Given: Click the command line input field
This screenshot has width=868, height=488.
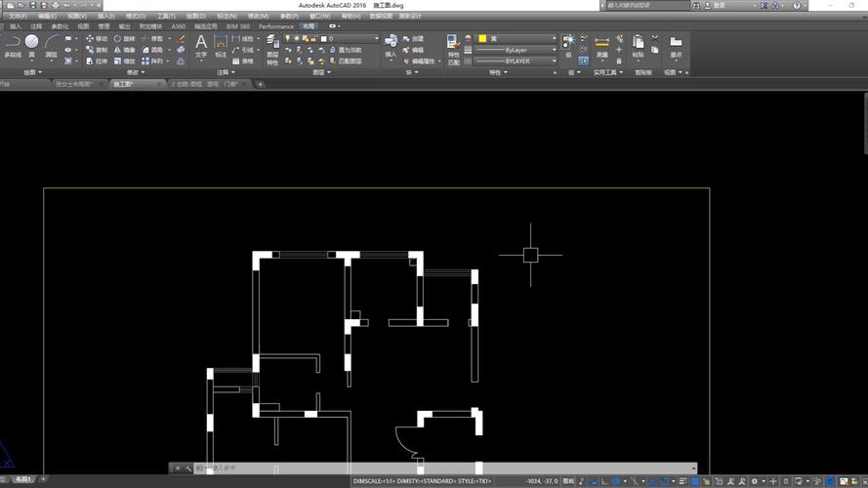Looking at the screenshot, I should pos(439,468).
